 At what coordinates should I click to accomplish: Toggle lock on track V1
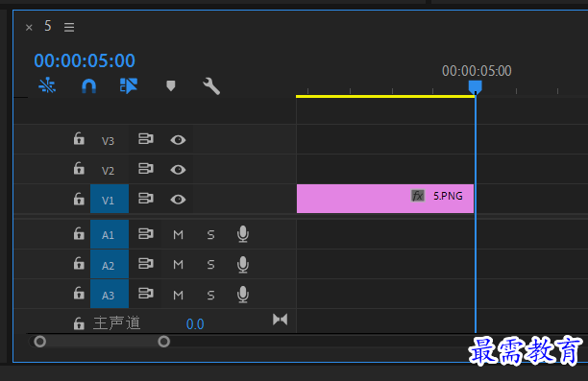point(79,199)
